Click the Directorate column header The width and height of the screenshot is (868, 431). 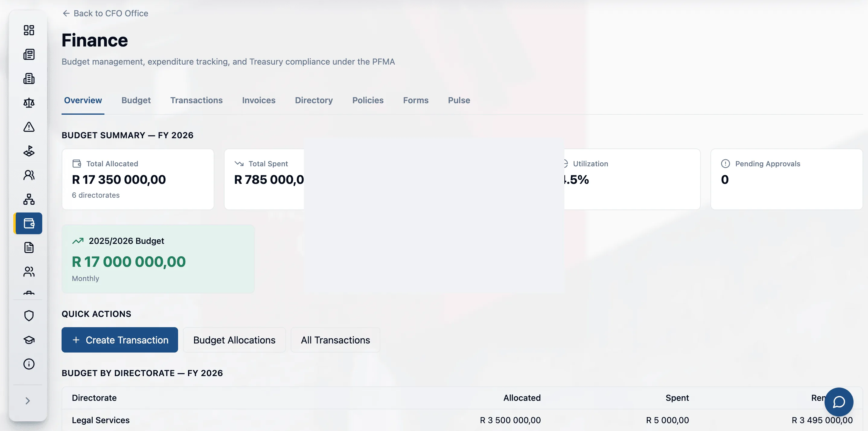pyautogui.click(x=94, y=398)
